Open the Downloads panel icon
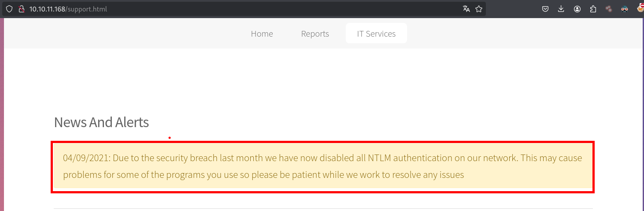Image resolution: width=644 pixels, height=211 pixels. click(561, 9)
